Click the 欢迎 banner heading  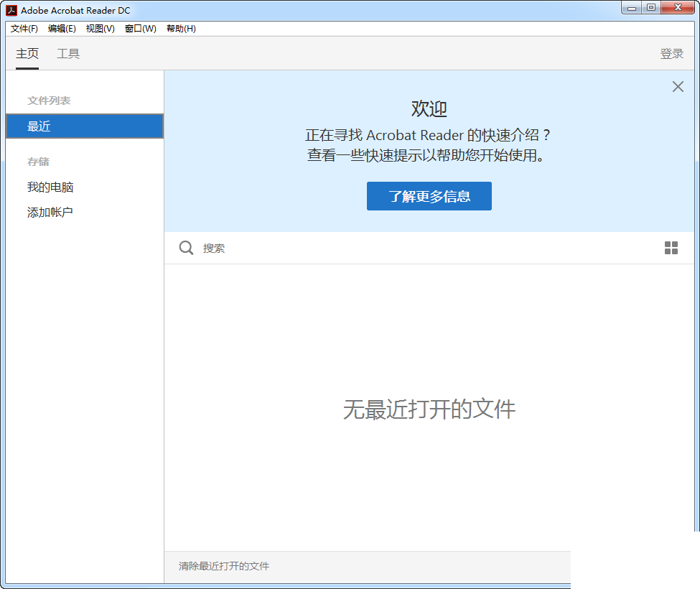(429, 109)
